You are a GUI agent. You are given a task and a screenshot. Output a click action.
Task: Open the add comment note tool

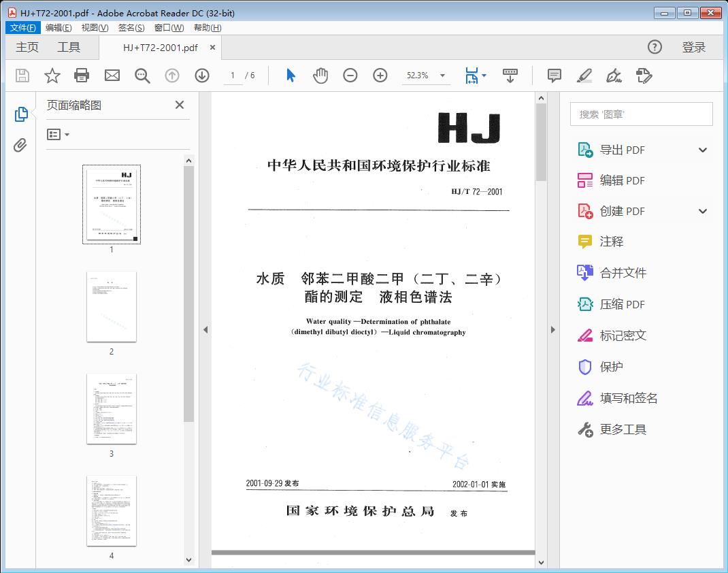tap(555, 76)
